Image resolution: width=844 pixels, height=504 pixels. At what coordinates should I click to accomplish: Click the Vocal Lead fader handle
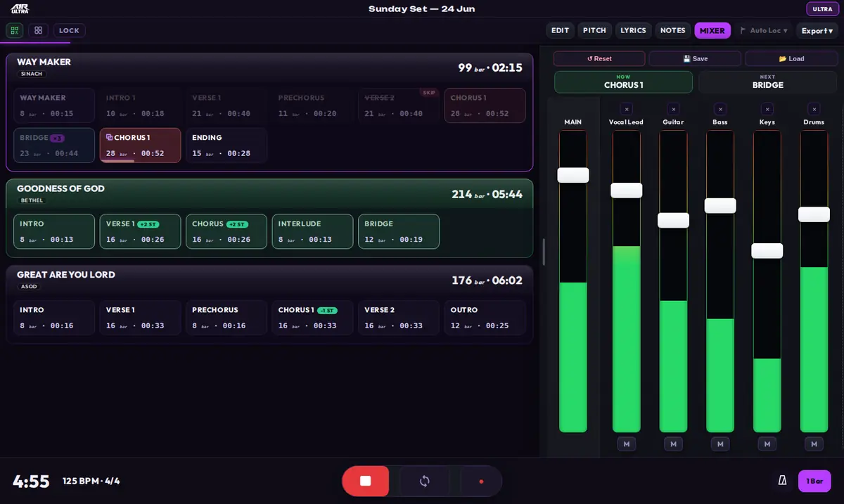tap(626, 190)
